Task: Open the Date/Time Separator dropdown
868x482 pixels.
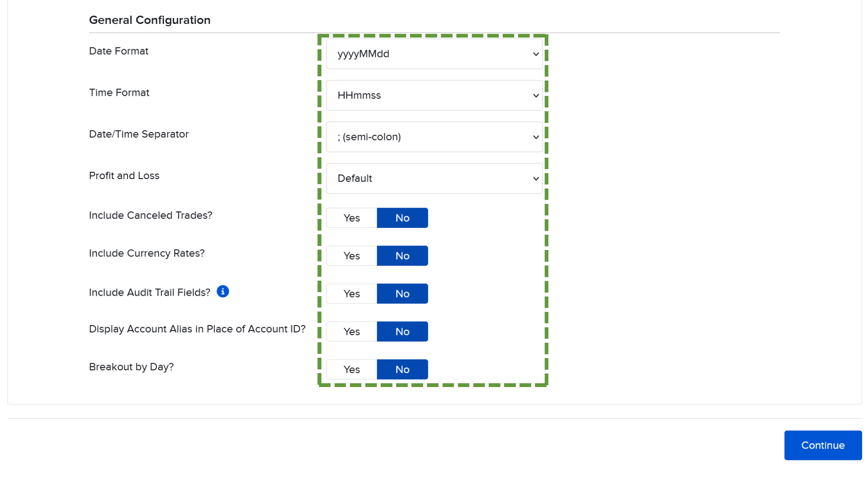Action: [x=434, y=137]
